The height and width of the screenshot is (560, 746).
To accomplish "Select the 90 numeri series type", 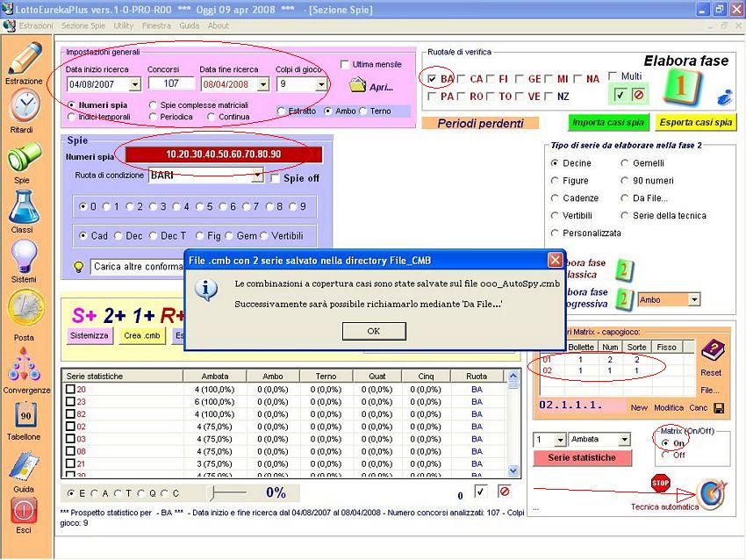I will coord(625,181).
